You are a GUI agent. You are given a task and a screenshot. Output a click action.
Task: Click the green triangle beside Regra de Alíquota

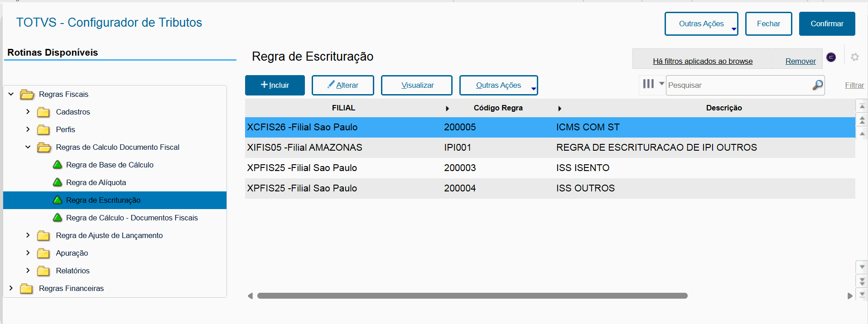click(58, 182)
